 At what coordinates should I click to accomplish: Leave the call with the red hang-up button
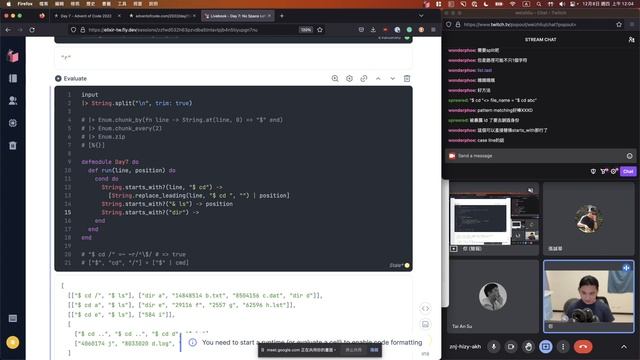(x=583, y=347)
